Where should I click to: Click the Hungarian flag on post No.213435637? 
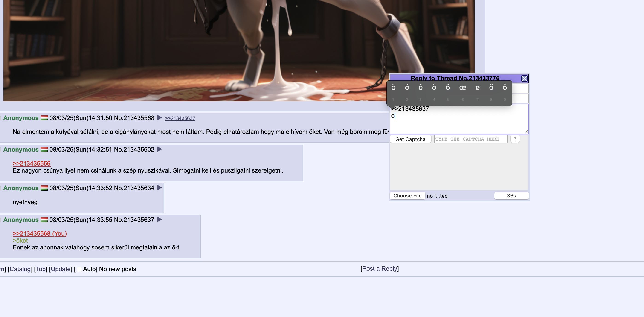coord(44,220)
